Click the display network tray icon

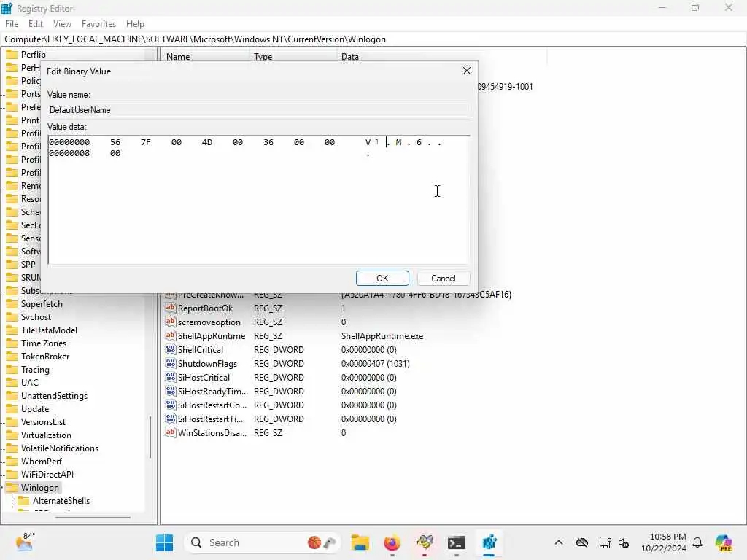[605, 542]
